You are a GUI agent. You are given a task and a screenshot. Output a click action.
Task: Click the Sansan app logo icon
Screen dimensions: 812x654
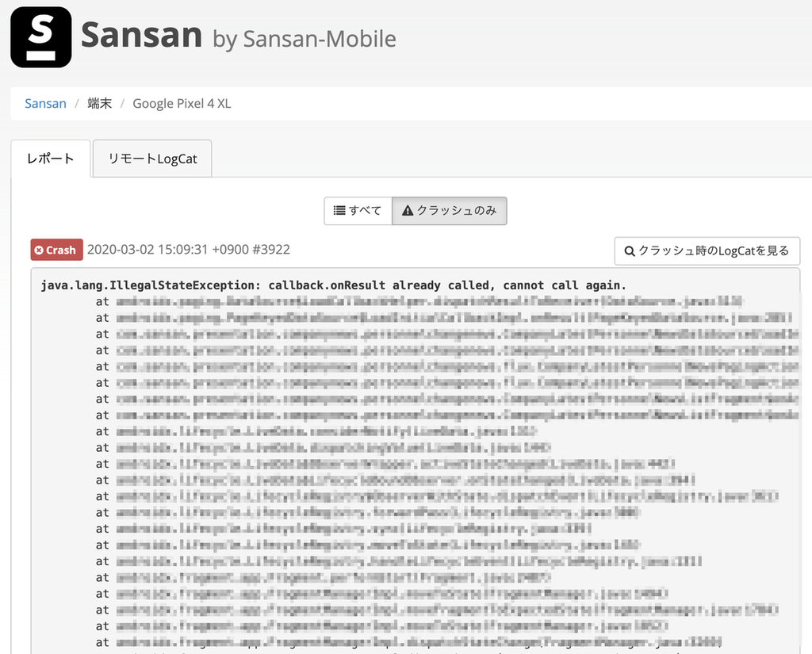tap(41, 37)
